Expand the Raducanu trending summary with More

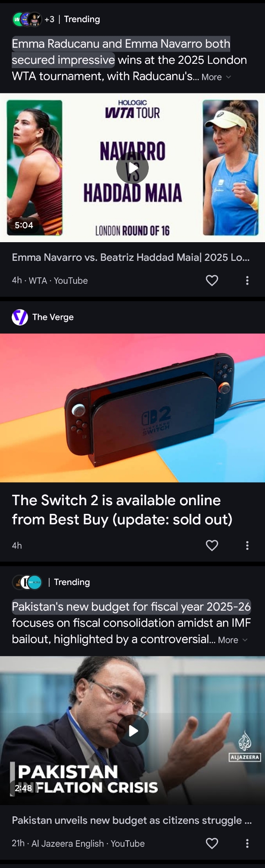coord(216,77)
